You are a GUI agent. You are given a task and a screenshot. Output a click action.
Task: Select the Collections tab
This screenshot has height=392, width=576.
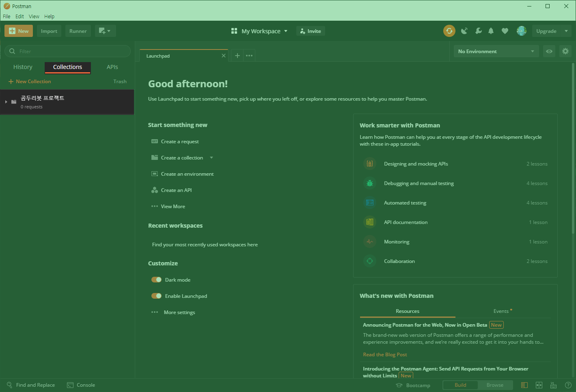68,67
